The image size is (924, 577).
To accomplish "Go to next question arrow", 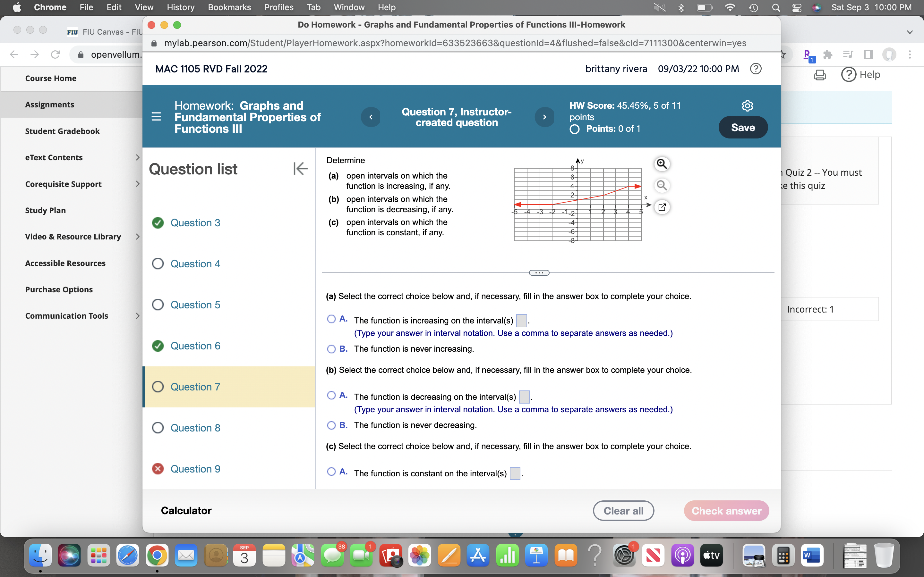I will coord(544,117).
